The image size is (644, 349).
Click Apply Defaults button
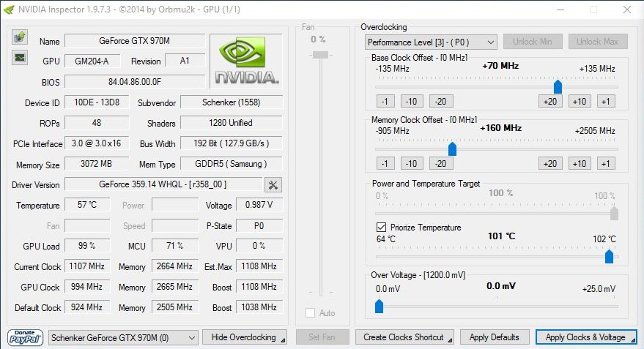(495, 337)
